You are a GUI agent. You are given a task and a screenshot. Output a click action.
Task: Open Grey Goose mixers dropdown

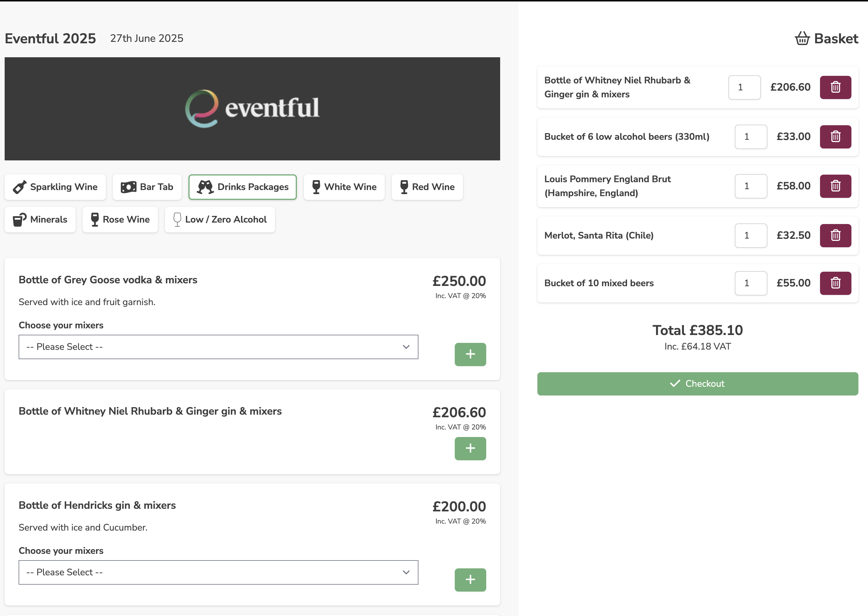(x=218, y=347)
